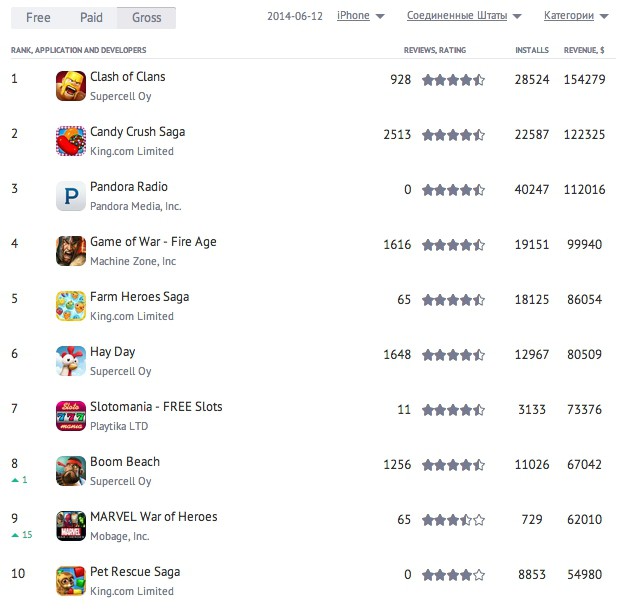This screenshot has width=625, height=609.
Task: Open the Hay Day app title link
Action: (112, 352)
